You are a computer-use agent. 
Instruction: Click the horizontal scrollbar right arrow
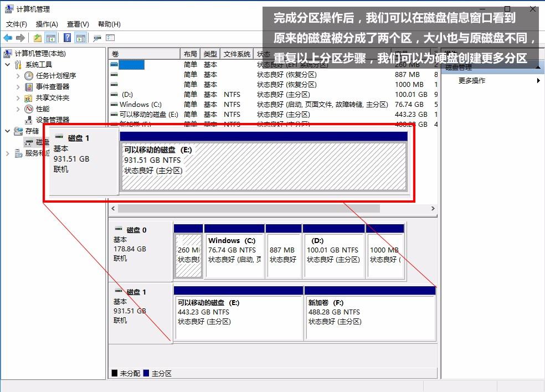[433, 209]
